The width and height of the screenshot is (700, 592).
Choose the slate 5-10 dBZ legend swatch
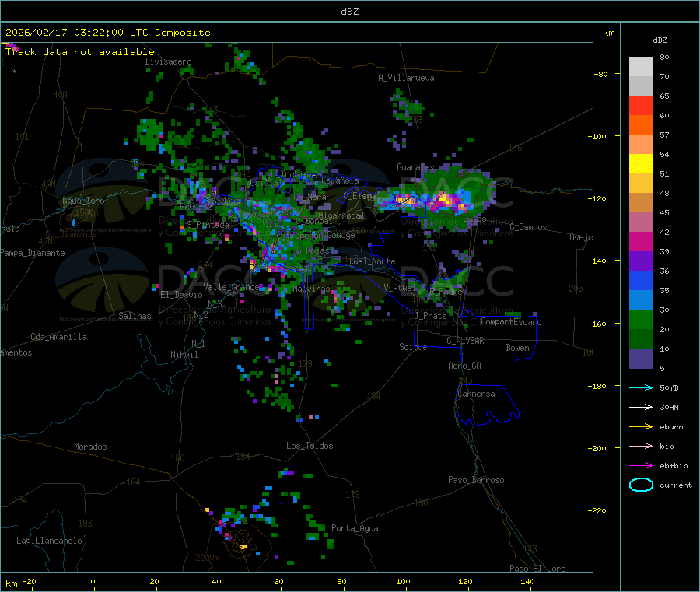tap(641, 359)
